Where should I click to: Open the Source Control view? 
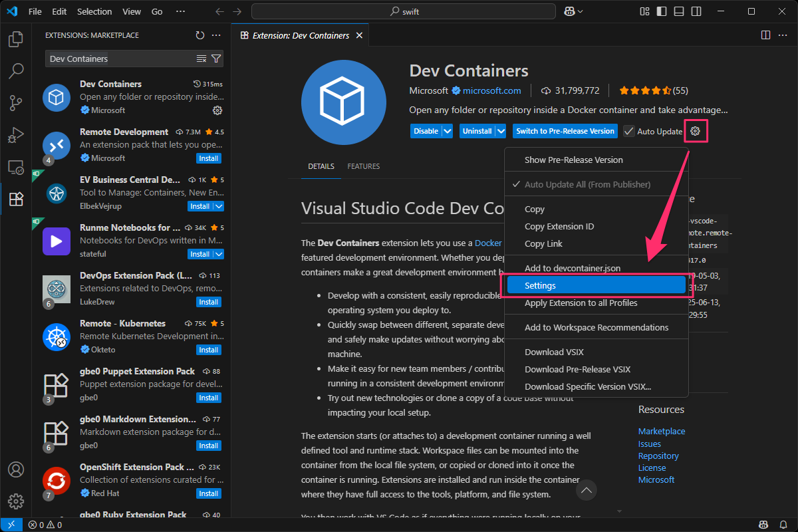pos(16,103)
